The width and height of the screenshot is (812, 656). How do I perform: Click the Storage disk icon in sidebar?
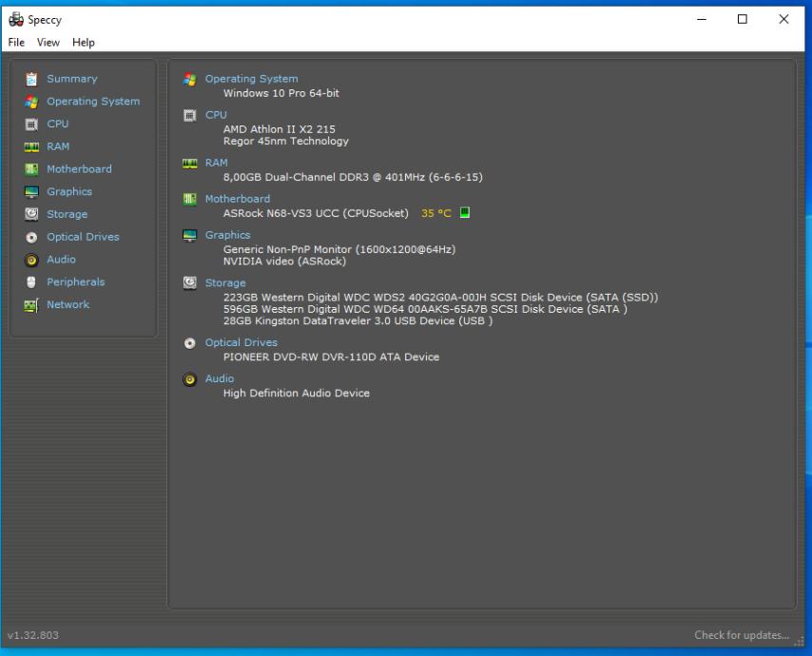31,215
